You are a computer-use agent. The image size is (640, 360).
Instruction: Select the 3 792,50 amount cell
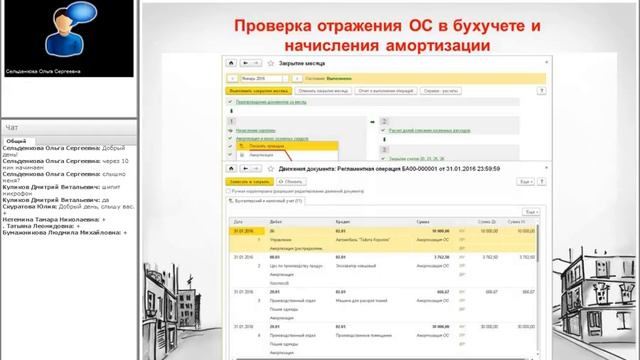(x=441, y=257)
